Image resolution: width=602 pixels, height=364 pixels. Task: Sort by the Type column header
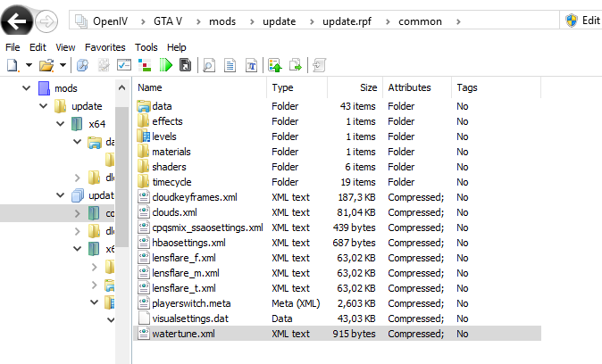click(x=297, y=87)
